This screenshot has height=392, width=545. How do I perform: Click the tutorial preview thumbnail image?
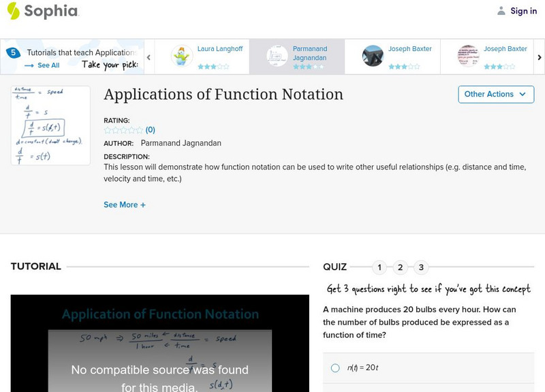(x=50, y=126)
